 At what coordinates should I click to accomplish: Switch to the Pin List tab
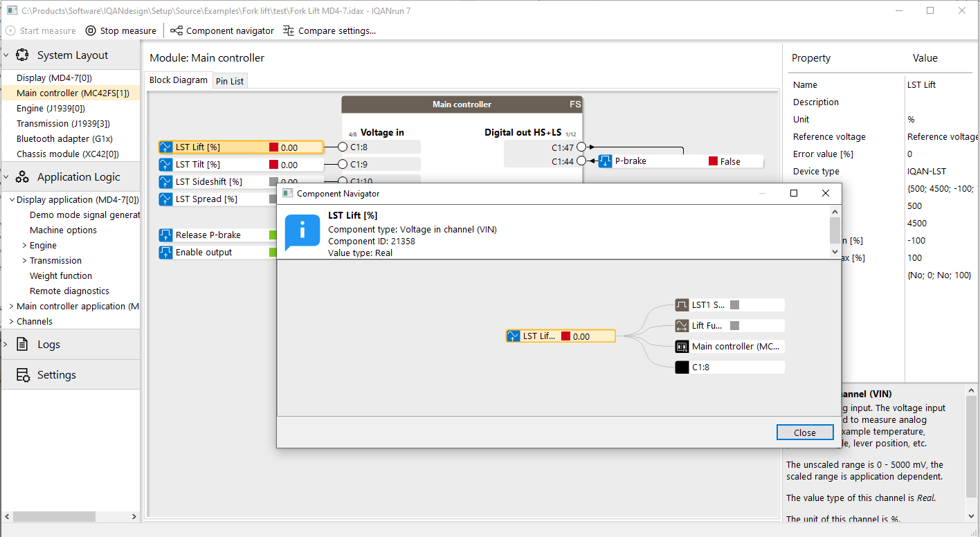230,81
